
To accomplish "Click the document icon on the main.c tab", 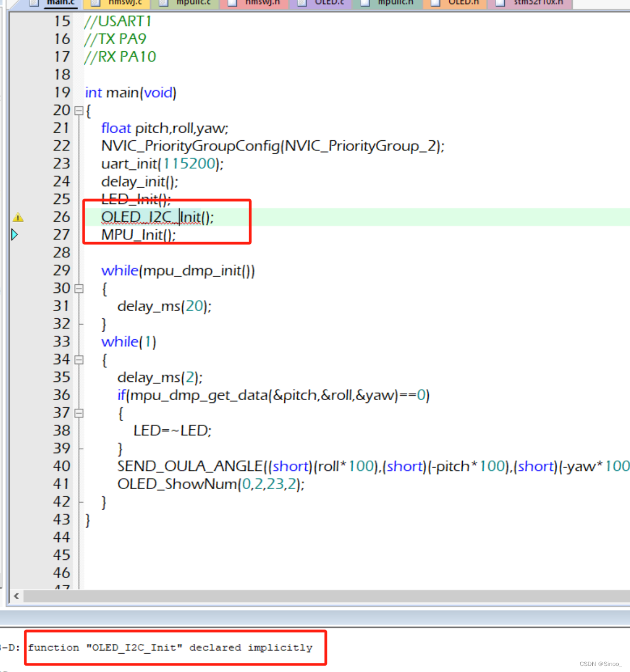I will tap(33, 3).
